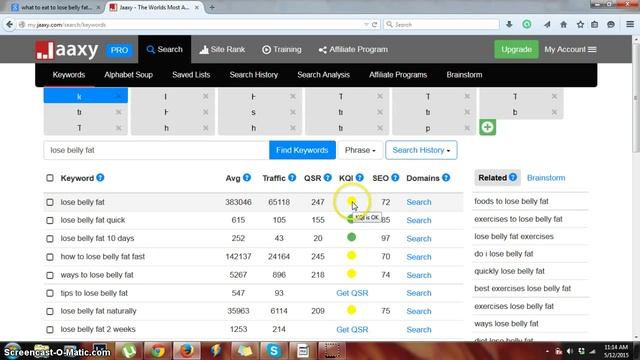The image size is (640, 360).
Task: Click Windows Start button
Action: [12, 351]
